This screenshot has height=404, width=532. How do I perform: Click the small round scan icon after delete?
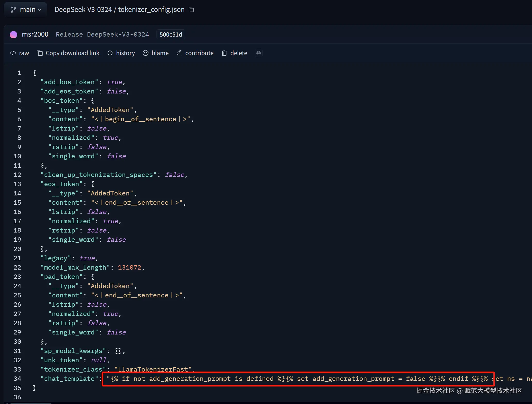(259, 53)
